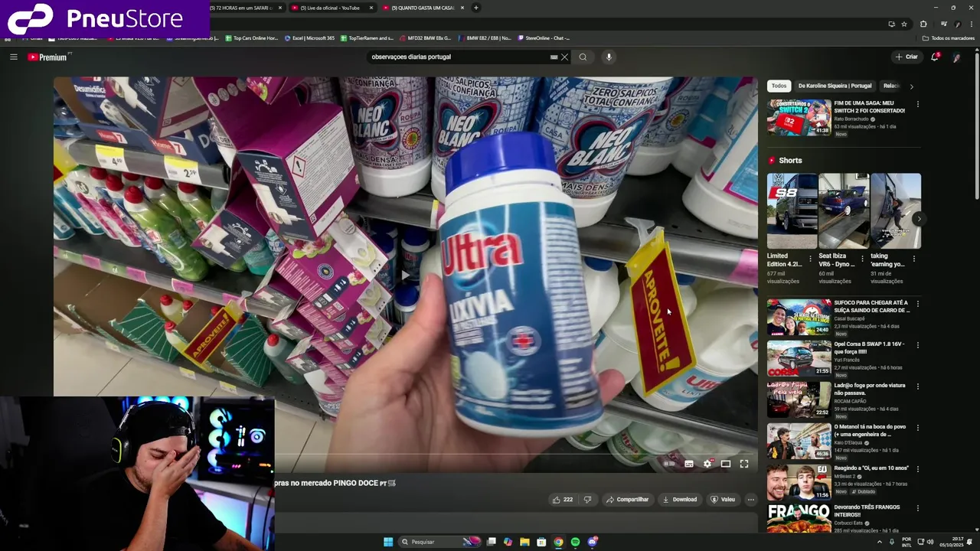
Task: Open options for Opel Corsa B SWAP video
Action: [918, 345]
